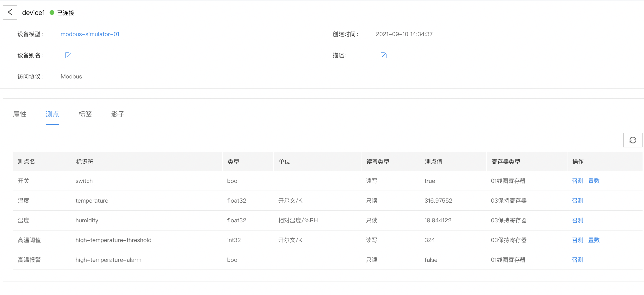This screenshot has width=644, height=295.
Task: Go to the 影子 tab
Action: [118, 114]
